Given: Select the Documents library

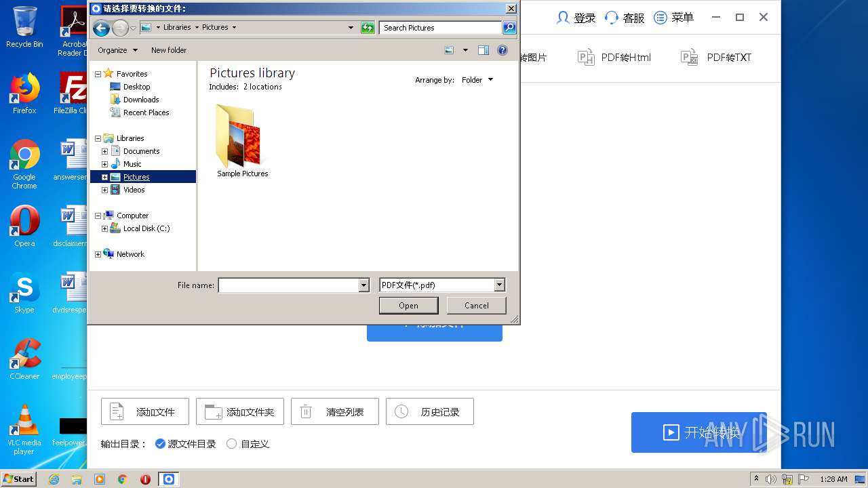Looking at the screenshot, I should 141,151.
